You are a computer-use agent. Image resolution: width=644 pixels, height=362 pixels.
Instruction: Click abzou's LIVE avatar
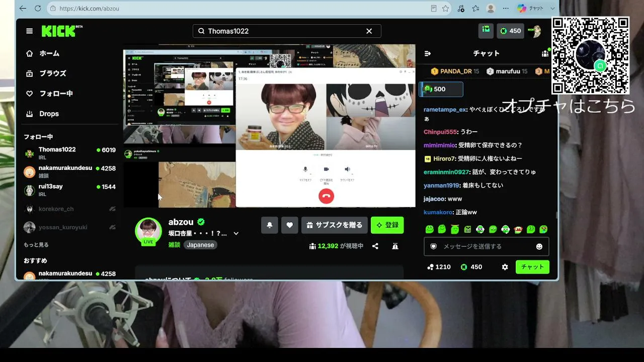click(148, 231)
